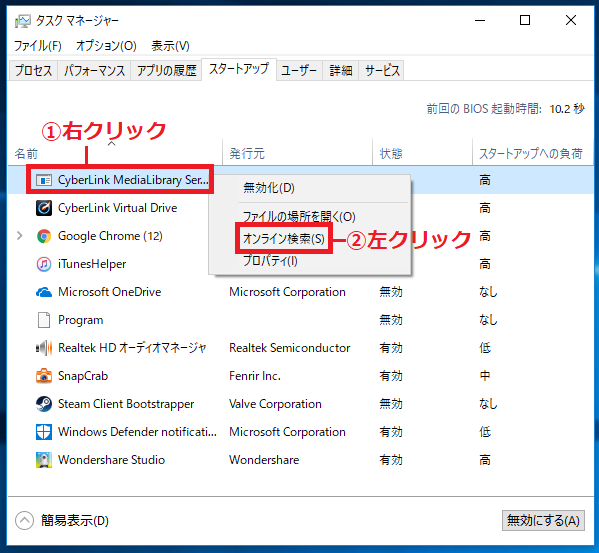Click the 簡易表示(D) link
The image size is (599, 553).
[x=75, y=521]
